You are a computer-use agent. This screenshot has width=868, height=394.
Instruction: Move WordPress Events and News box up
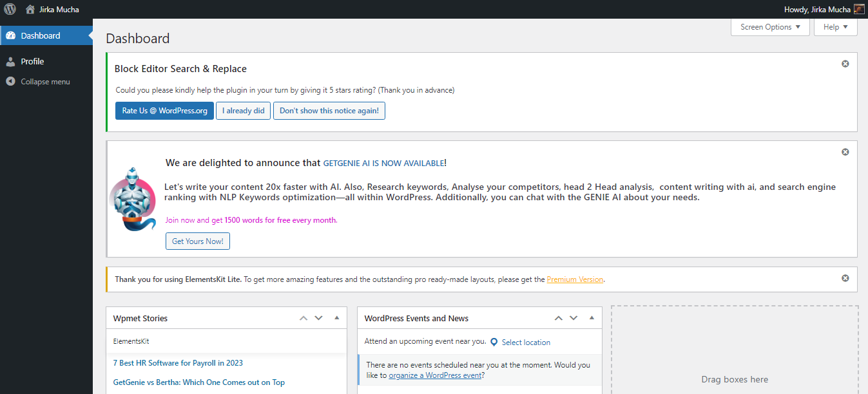559,318
